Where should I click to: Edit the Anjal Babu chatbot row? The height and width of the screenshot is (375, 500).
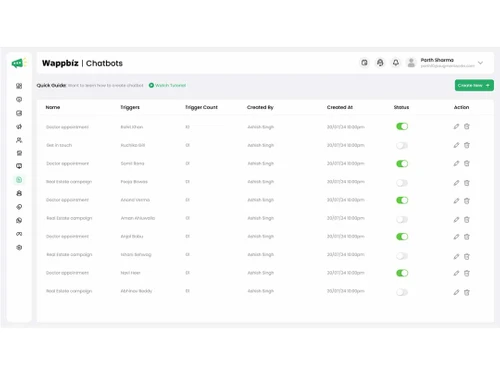point(456,237)
